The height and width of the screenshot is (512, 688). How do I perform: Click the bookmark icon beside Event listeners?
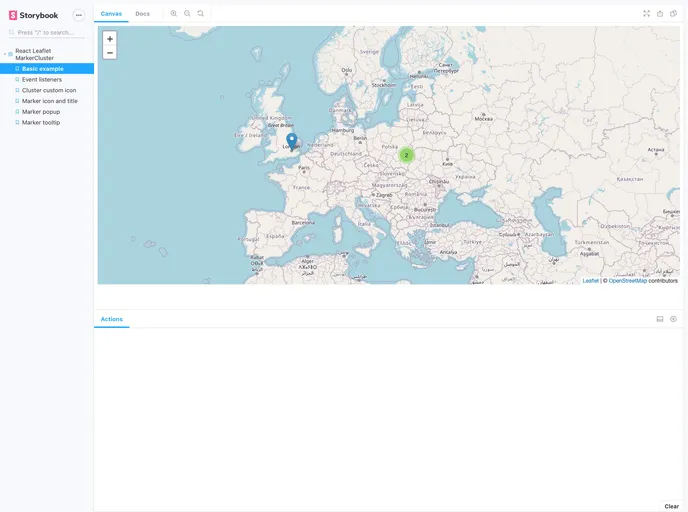(18, 79)
